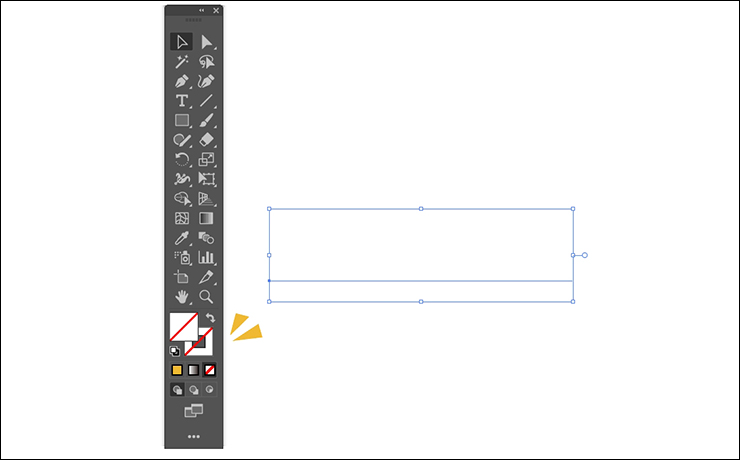Activate the Type tool

point(182,101)
